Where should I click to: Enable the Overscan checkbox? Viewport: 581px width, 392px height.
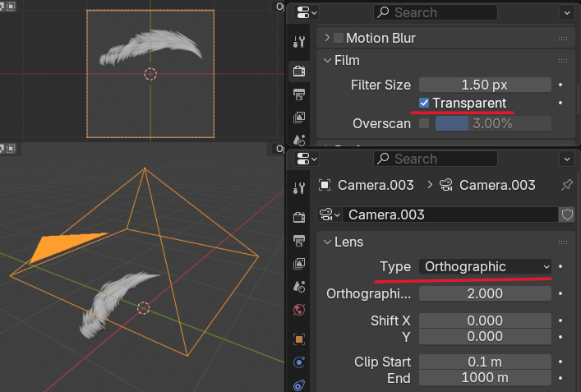[x=424, y=123]
